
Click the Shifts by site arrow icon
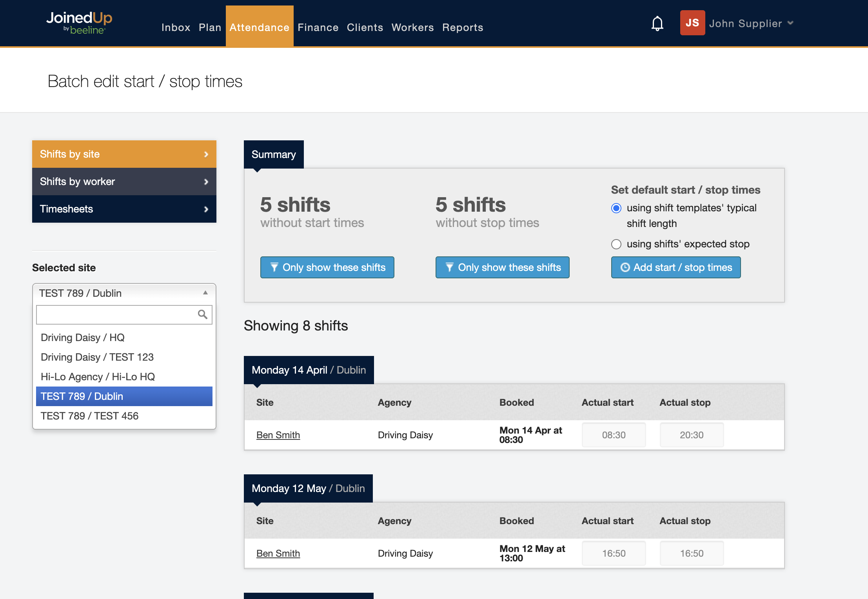click(x=206, y=154)
